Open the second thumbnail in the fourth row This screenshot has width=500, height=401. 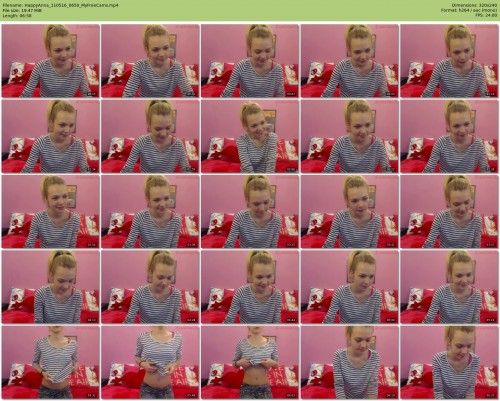click(x=150, y=287)
